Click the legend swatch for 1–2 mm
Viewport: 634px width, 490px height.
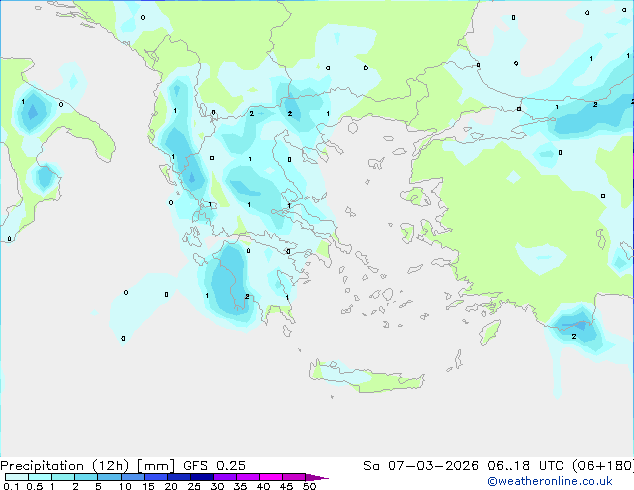pyautogui.click(x=63, y=477)
